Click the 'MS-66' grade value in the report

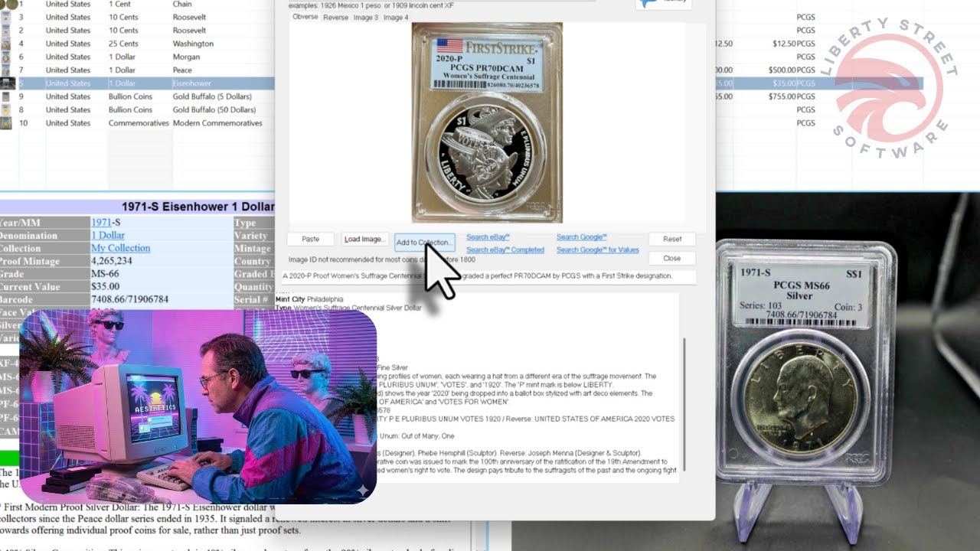tap(105, 274)
